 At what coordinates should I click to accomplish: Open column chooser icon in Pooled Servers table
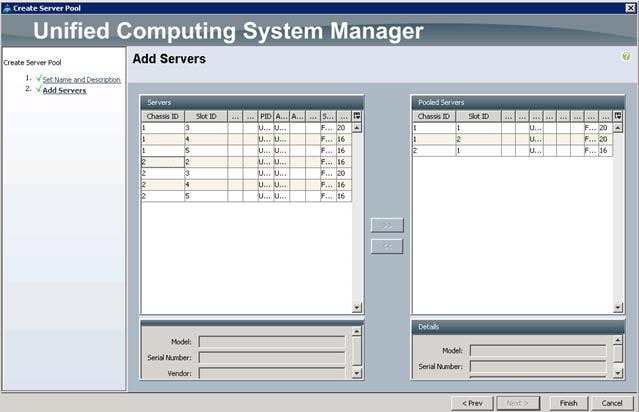click(x=618, y=116)
